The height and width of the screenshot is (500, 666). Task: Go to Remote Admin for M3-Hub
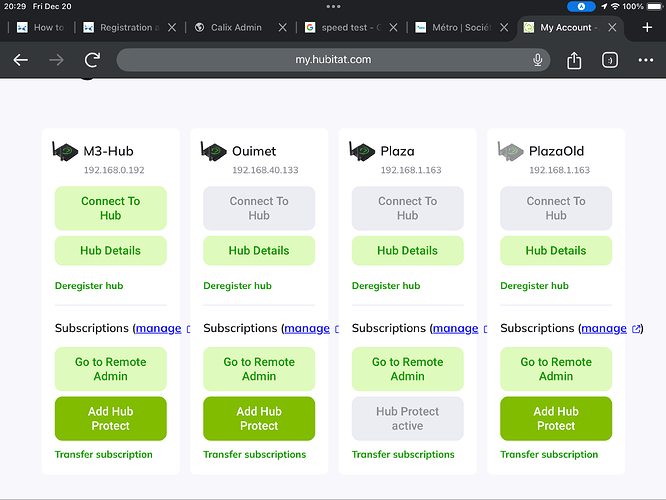(110, 369)
